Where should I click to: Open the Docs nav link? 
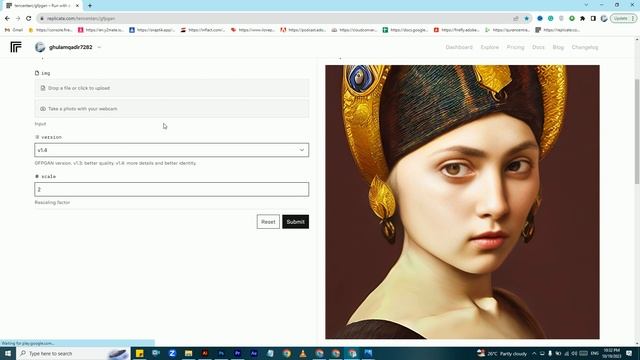pos(538,47)
